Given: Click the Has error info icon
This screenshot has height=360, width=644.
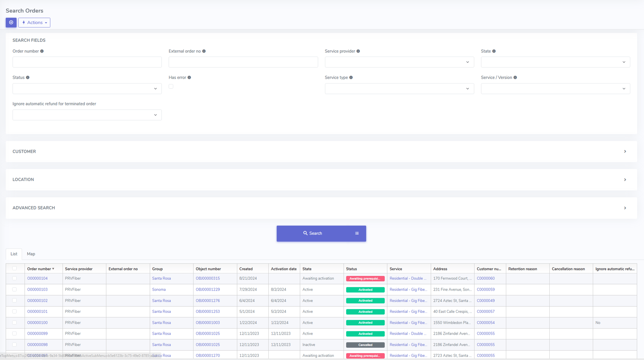Looking at the screenshot, I should coord(189,77).
